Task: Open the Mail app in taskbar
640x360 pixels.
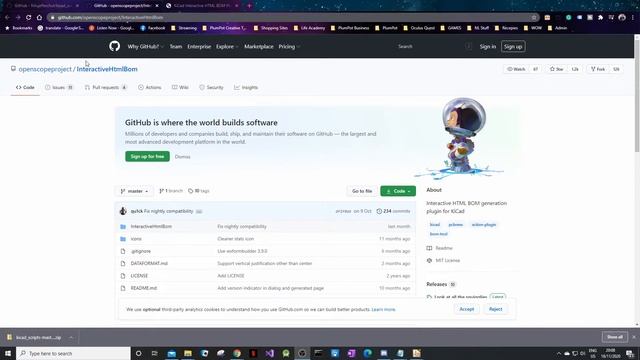Action: point(171,353)
